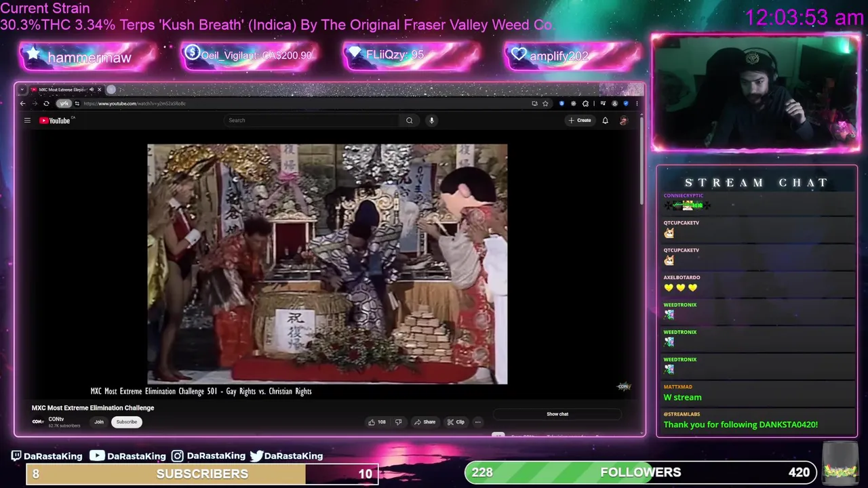Go forward in the browser

[34, 104]
